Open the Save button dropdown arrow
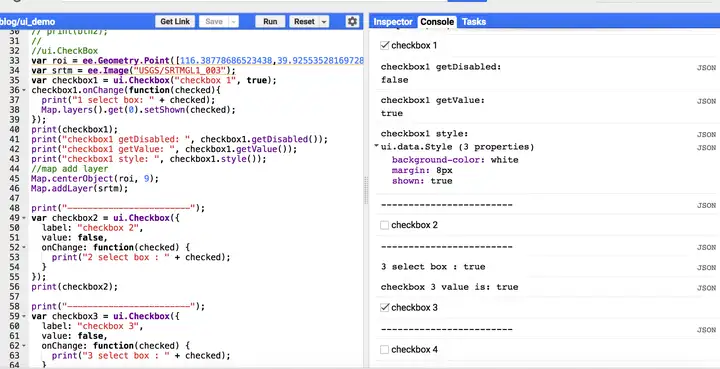720x369 pixels. [x=234, y=22]
